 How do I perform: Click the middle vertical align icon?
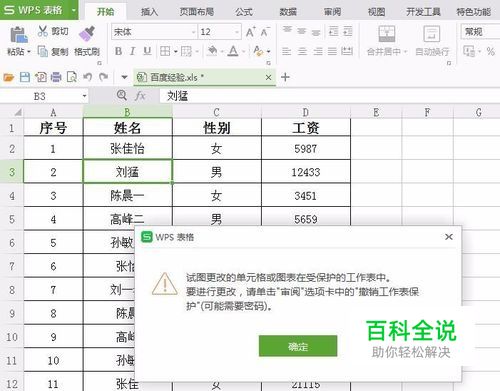tap(302, 31)
